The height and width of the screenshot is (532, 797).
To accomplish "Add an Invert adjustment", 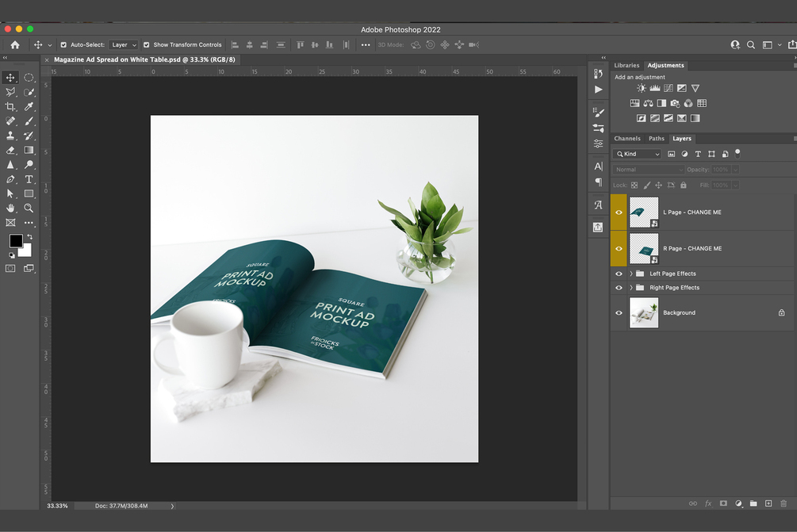I will (642, 118).
